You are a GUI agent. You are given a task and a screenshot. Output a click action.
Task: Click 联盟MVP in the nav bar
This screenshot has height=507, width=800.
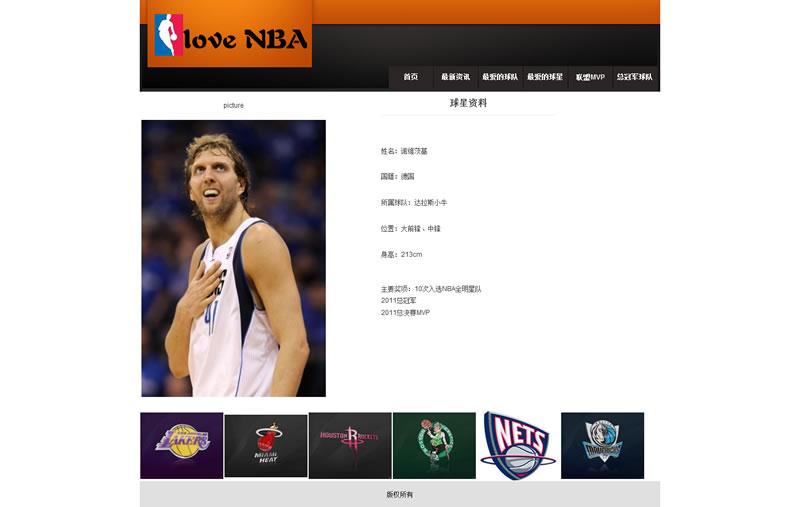(590, 77)
